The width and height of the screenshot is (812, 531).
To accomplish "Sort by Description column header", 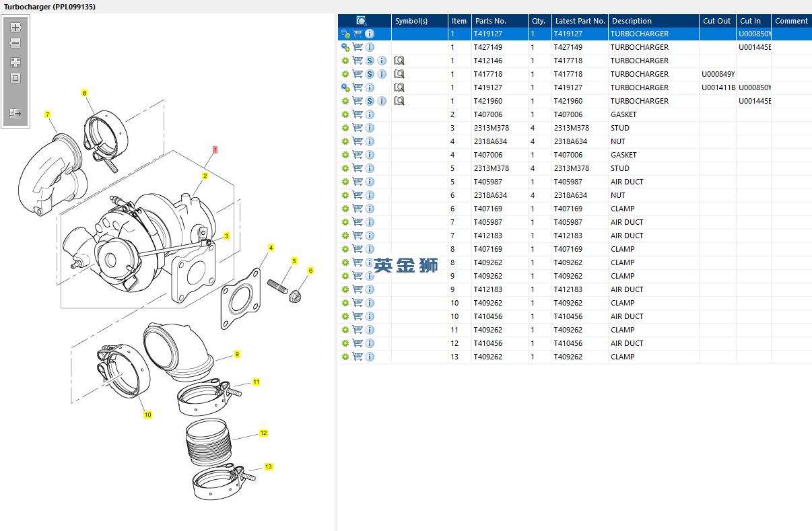I will (x=632, y=21).
